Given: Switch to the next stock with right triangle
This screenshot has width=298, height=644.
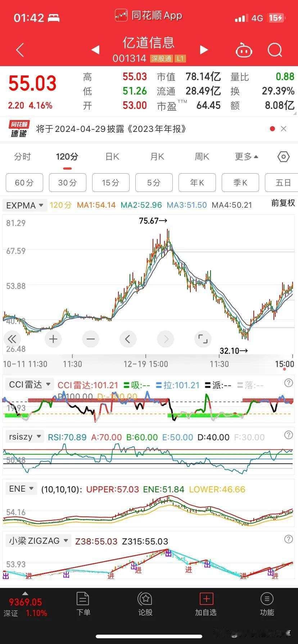Looking at the screenshot, I should pyautogui.click(x=204, y=50).
